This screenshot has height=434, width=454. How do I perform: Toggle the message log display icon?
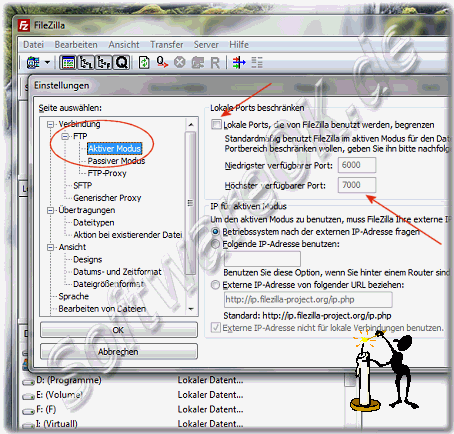coord(68,62)
